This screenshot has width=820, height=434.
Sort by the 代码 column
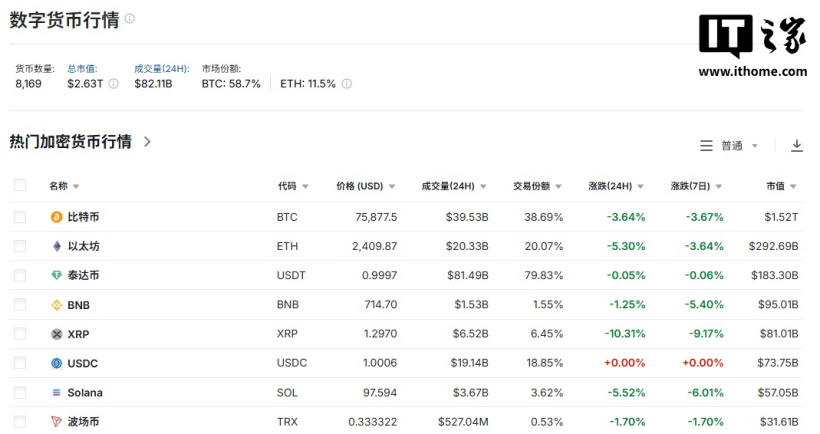293,186
